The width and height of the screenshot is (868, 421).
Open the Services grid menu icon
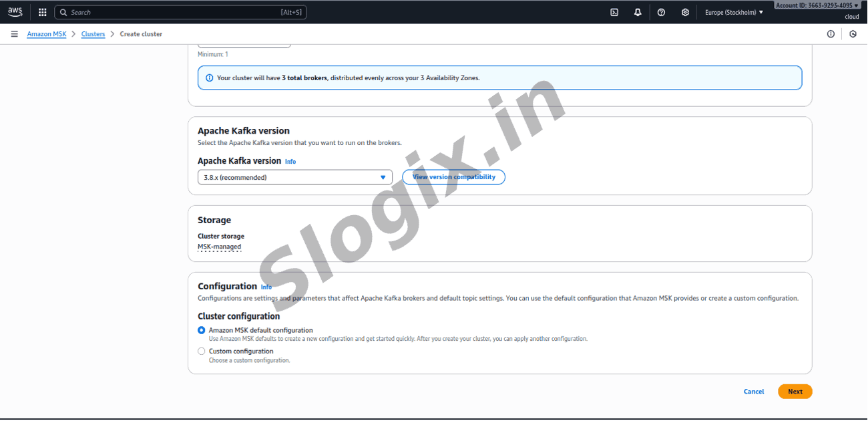click(43, 12)
